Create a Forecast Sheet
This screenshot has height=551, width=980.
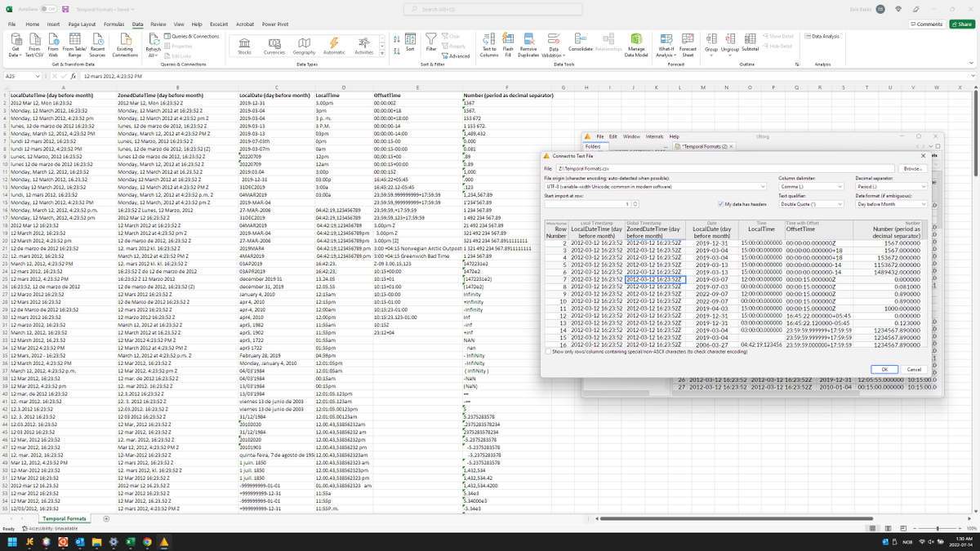click(688, 47)
